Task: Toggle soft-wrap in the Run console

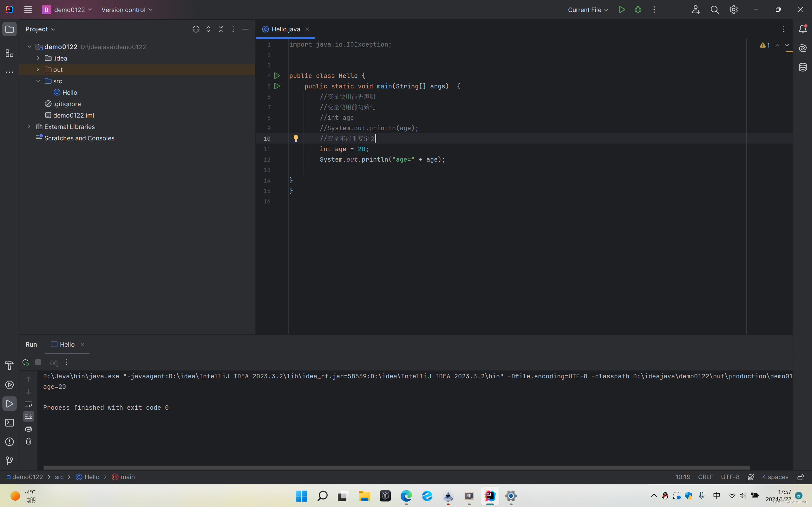Action: [x=29, y=404]
